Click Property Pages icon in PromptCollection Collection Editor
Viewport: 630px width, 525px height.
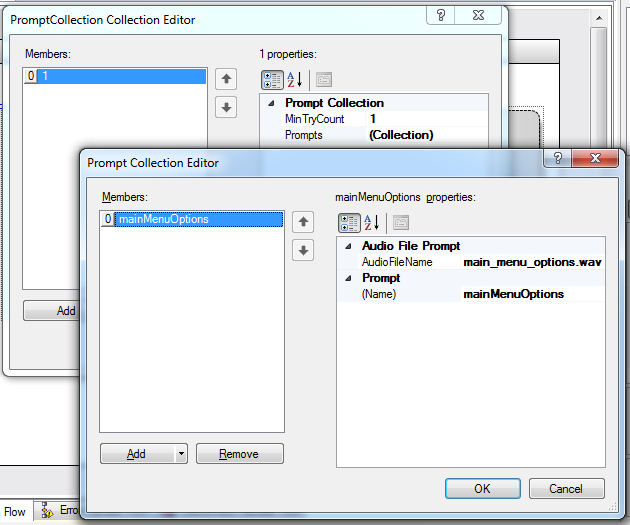pyautogui.click(x=323, y=80)
